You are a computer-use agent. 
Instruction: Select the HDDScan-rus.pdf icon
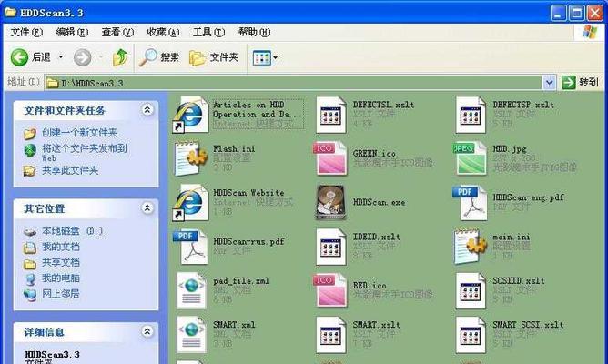tap(190, 247)
